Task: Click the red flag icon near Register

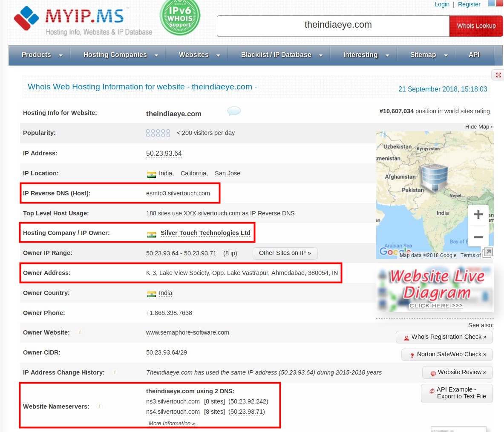Action: pos(500,3)
